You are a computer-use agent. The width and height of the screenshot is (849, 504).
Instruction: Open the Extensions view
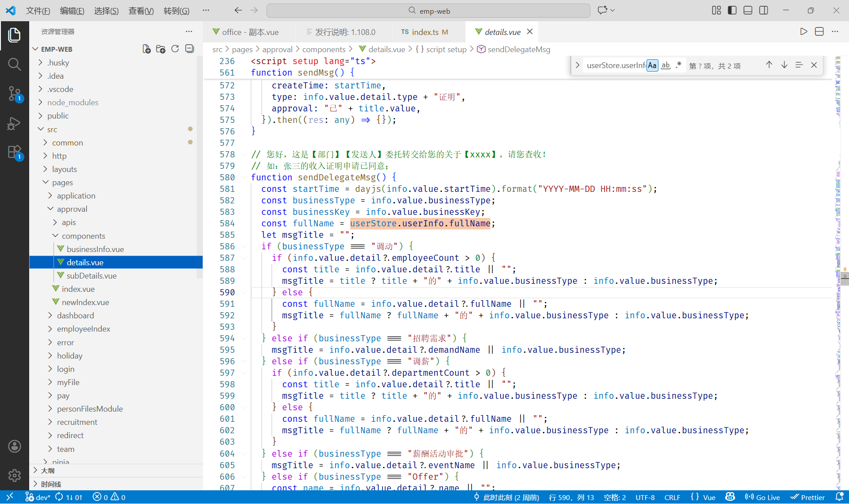(14, 153)
